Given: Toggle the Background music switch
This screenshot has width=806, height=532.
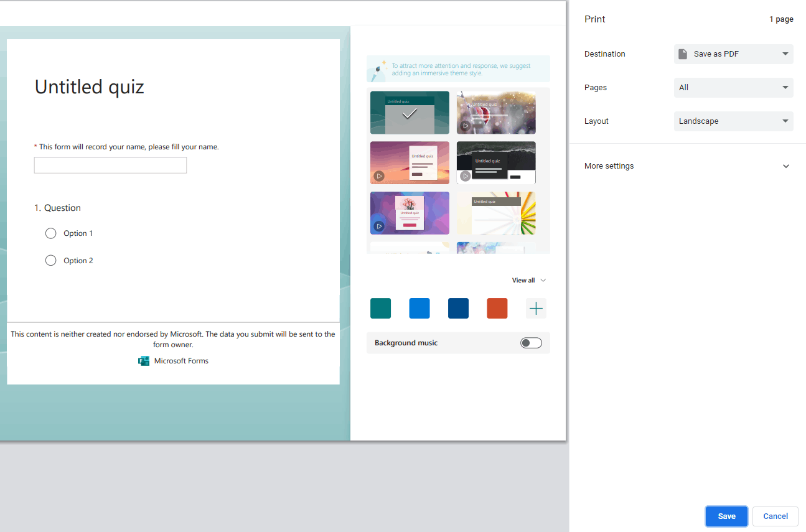Looking at the screenshot, I should (x=531, y=343).
